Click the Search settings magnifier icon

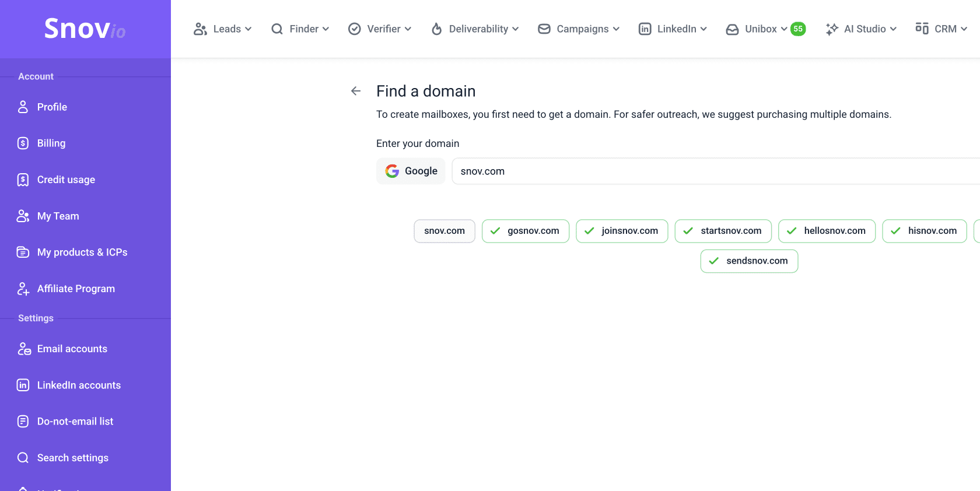click(x=23, y=458)
